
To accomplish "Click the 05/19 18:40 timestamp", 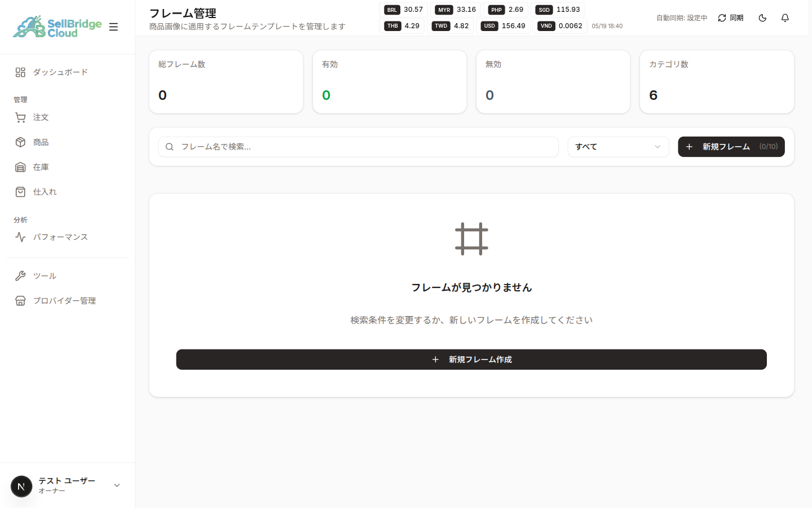I will click(x=607, y=26).
